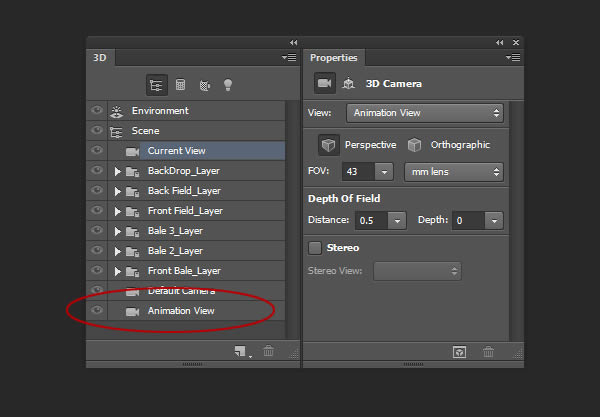Open the Properties panel flyout menu
The width and height of the screenshot is (600, 417).
coord(513,57)
